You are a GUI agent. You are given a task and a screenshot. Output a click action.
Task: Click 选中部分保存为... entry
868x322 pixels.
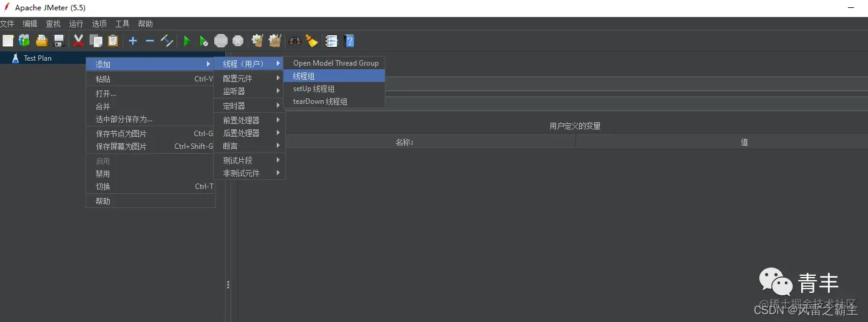point(151,119)
